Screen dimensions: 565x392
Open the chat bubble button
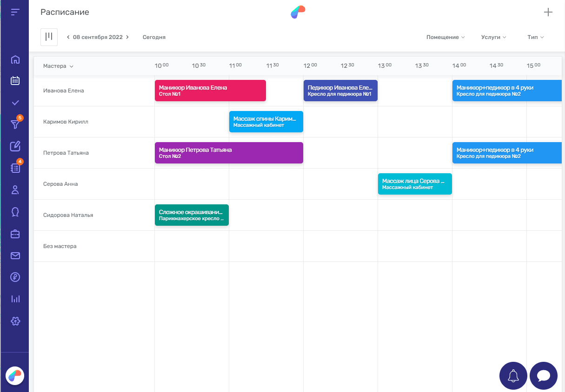tap(543, 375)
